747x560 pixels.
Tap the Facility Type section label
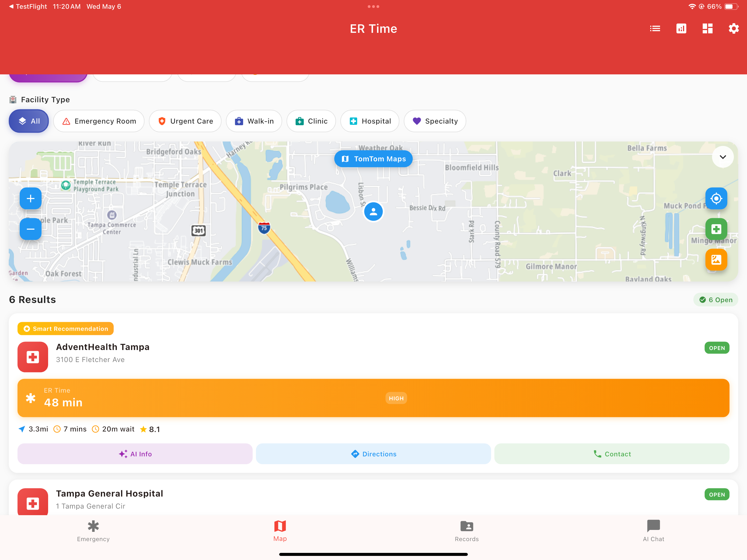tap(45, 100)
